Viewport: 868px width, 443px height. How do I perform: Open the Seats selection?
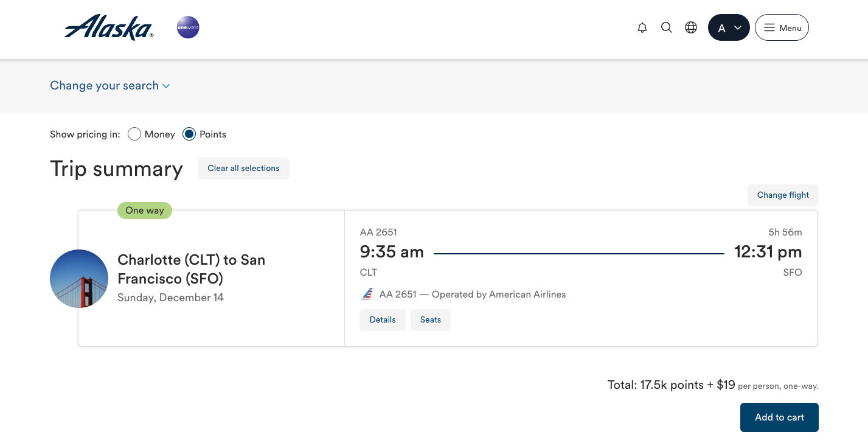coord(430,319)
